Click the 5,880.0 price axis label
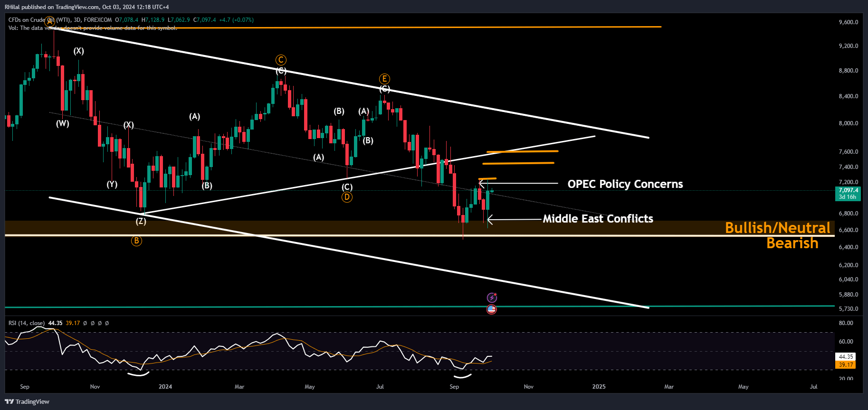The image size is (868, 410). tap(849, 295)
